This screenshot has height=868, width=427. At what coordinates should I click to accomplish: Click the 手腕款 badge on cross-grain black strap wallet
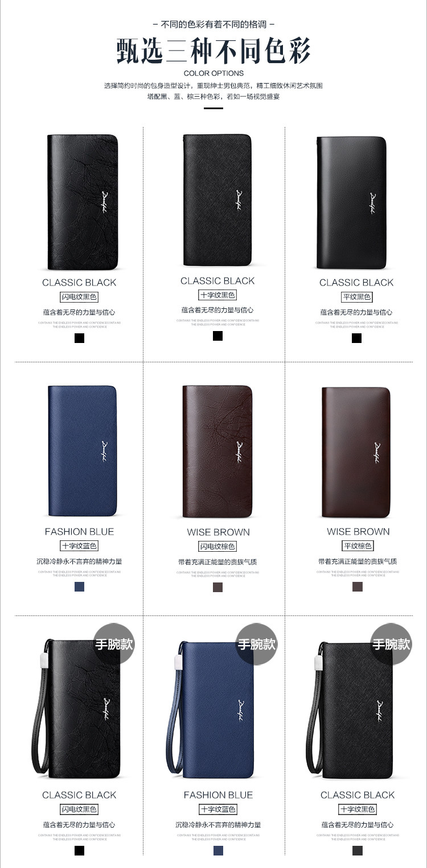pyautogui.click(x=391, y=644)
